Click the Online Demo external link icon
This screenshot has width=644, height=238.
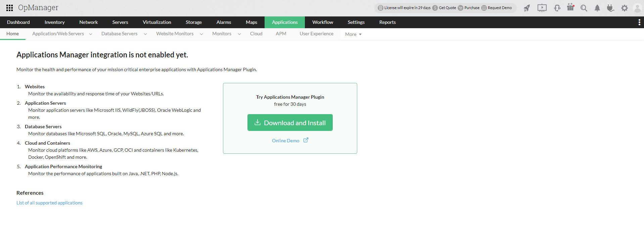tap(306, 140)
